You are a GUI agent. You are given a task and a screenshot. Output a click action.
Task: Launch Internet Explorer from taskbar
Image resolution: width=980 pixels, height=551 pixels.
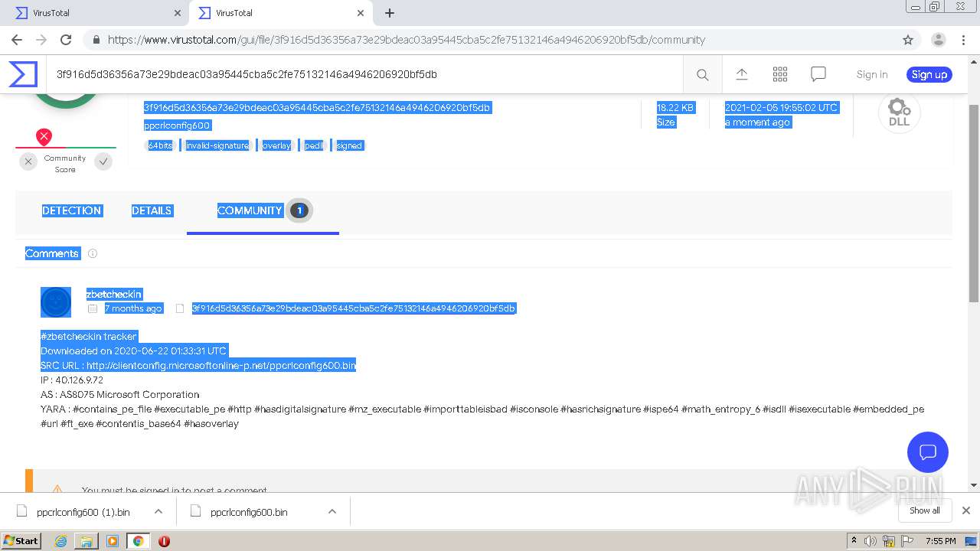[x=60, y=541]
